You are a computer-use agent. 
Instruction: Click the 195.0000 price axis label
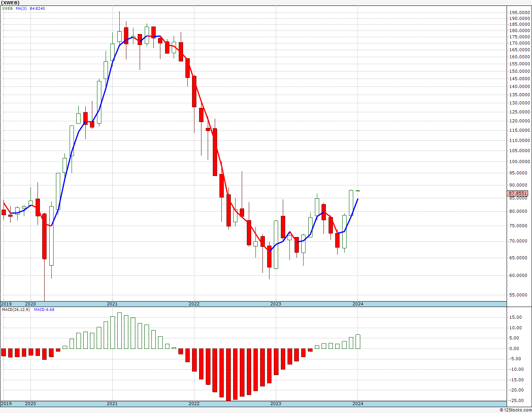[x=519, y=13]
